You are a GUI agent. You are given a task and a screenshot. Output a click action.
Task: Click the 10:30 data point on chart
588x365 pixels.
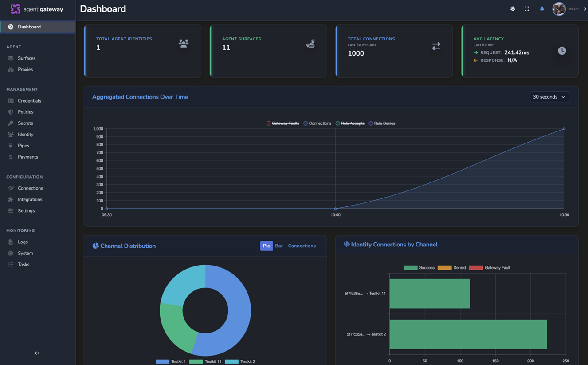tap(564, 129)
